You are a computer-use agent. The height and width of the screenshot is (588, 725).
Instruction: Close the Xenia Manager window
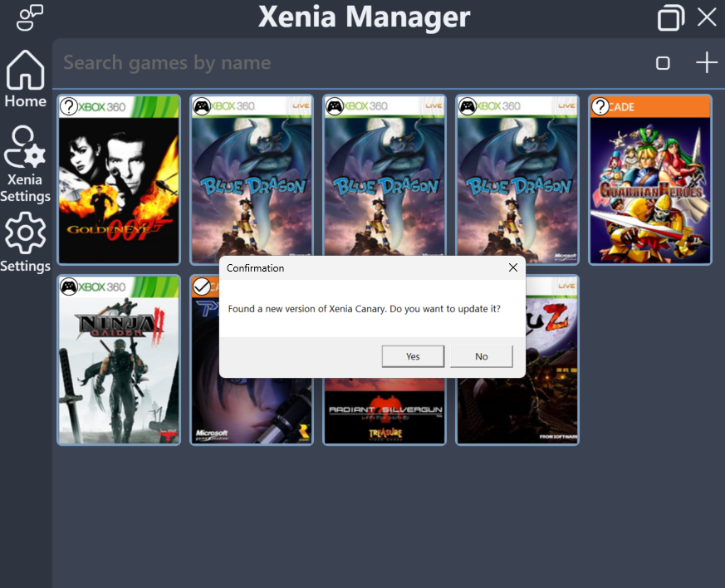[707, 17]
